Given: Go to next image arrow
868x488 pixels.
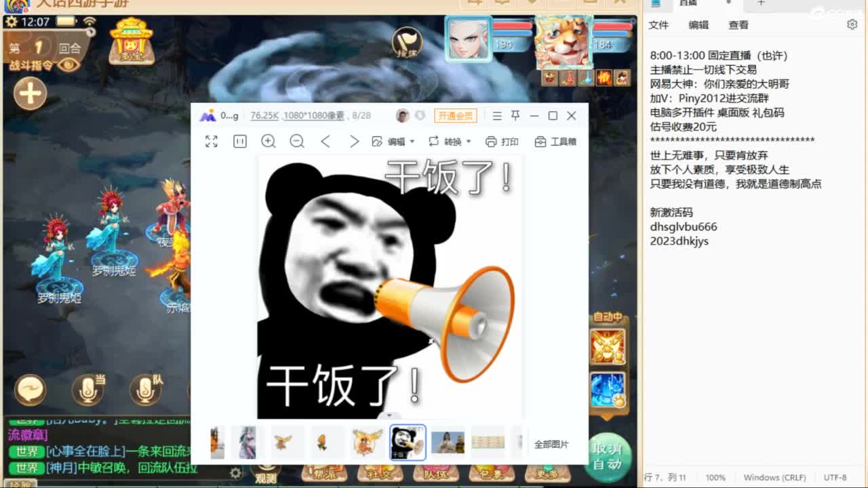Looking at the screenshot, I should coord(354,141).
